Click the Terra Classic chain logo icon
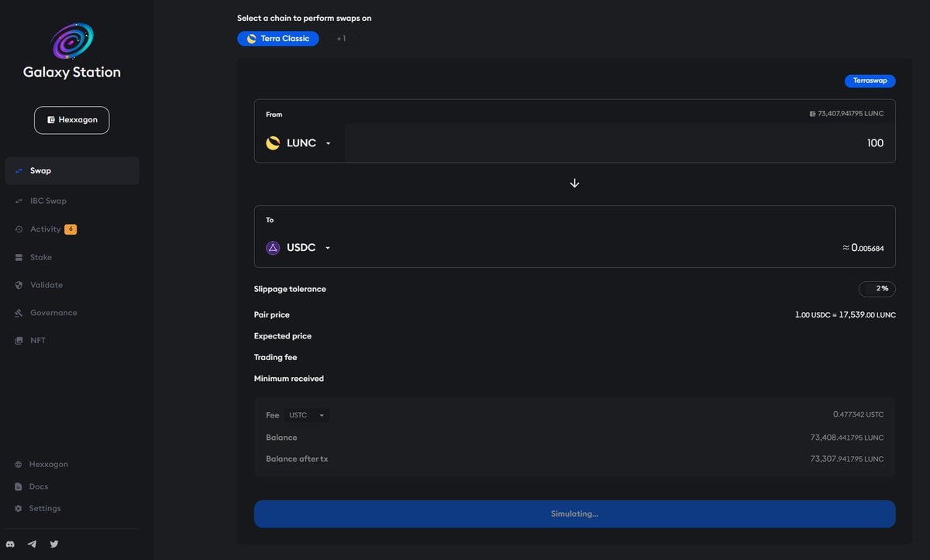The height and width of the screenshot is (560, 930). [251, 39]
